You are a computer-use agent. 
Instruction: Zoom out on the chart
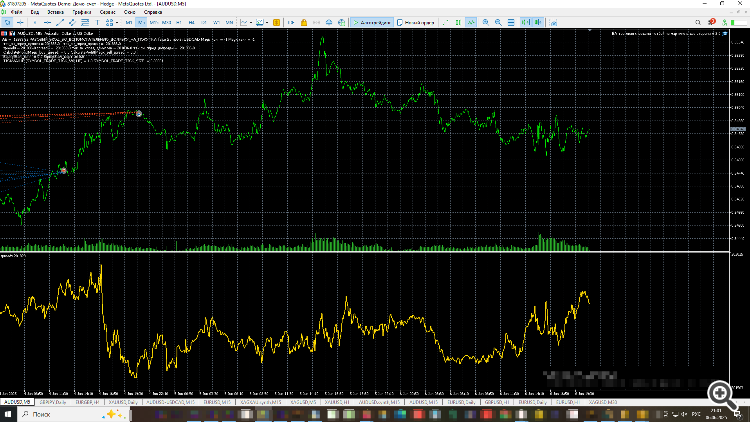coord(498,22)
